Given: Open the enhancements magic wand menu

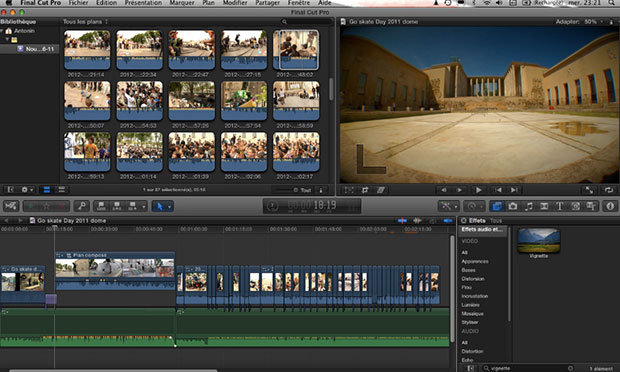Looking at the screenshot, I should pos(448,206).
